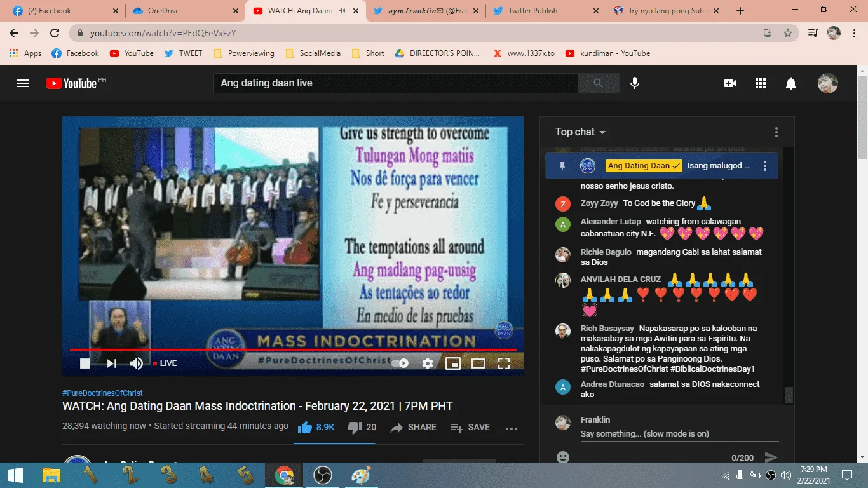Click the search magnifier button
The image size is (868, 488).
click(x=598, y=83)
